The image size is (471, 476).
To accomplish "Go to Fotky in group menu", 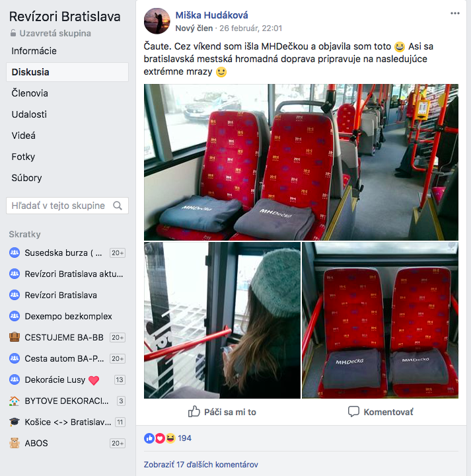I will (x=23, y=157).
